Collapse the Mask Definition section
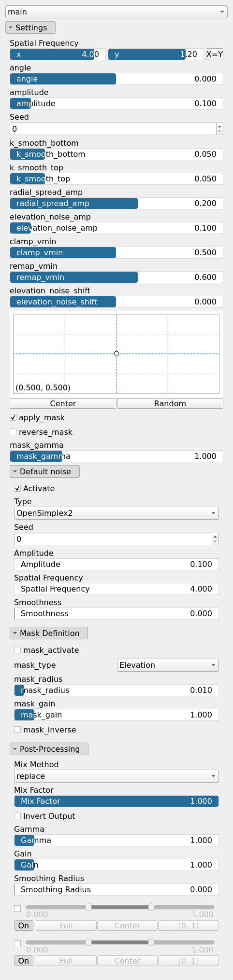Image resolution: width=233 pixels, height=980 pixels. tap(48, 633)
